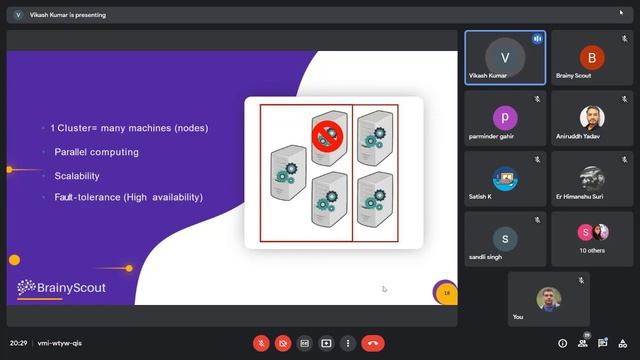The height and width of the screenshot is (360, 640).
Task: Select Brainy Scout participant tile
Action: 592,58
